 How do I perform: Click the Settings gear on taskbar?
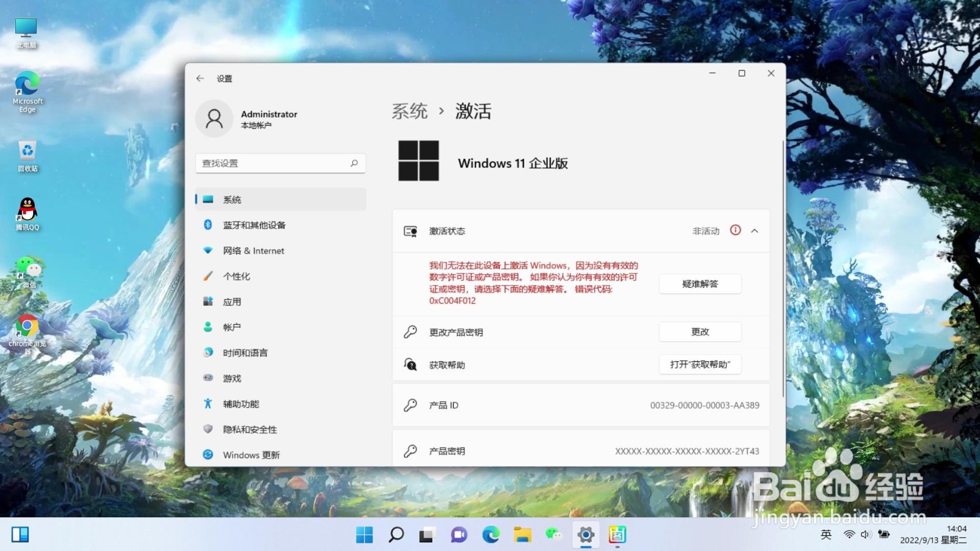(x=586, y=534)
